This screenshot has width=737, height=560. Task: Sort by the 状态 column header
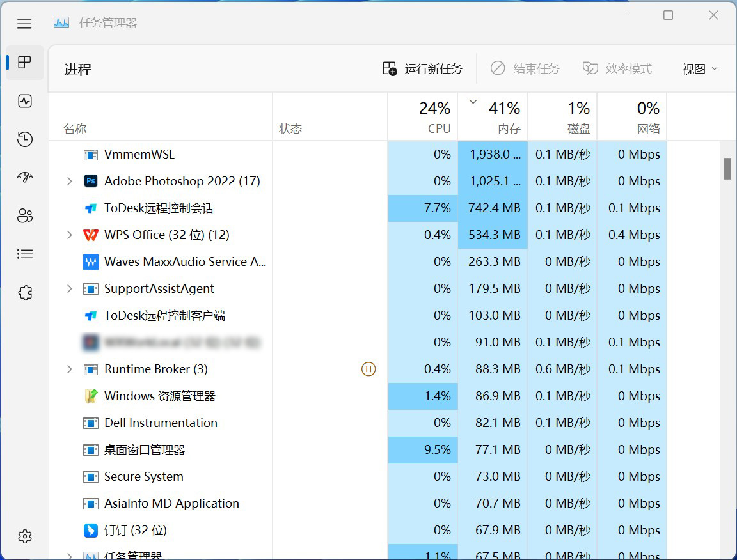(x=330, y=116)
